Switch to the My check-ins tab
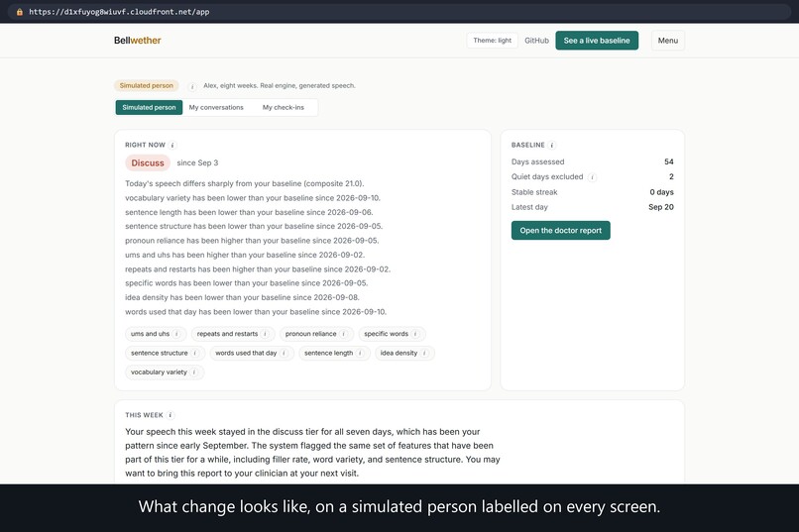 pos(284,107)
